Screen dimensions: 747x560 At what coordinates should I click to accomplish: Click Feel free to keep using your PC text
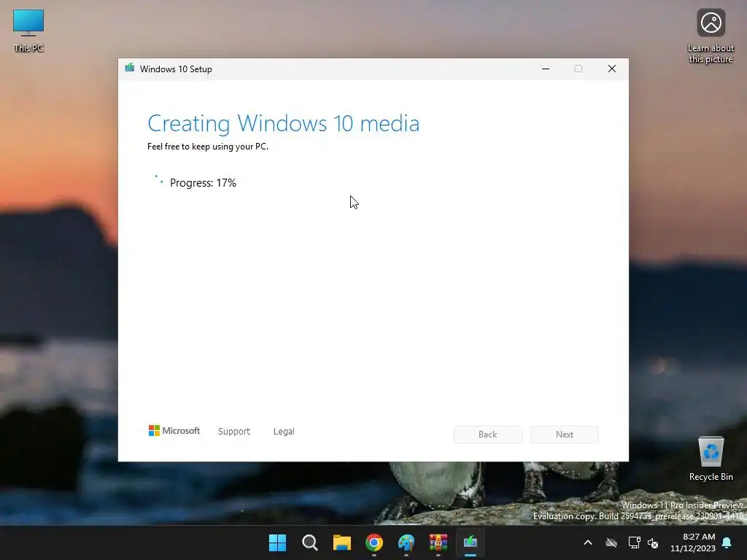[208, 147]
